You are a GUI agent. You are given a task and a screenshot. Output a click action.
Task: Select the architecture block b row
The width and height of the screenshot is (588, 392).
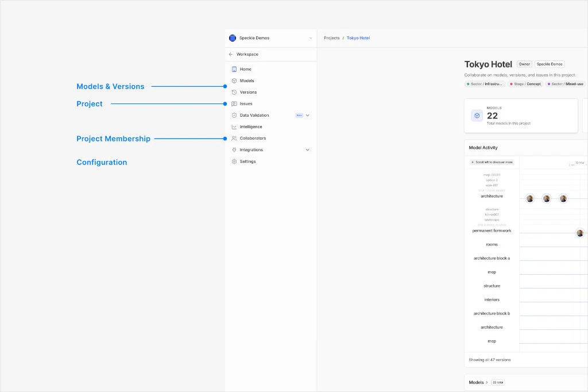492,313
